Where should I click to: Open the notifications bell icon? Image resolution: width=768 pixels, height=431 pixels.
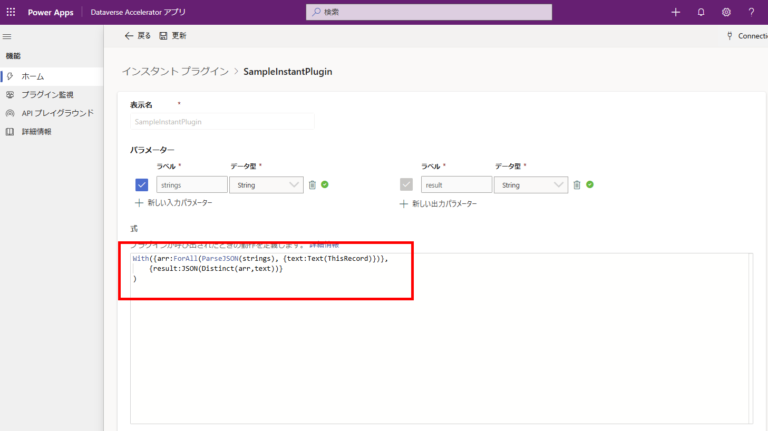click(700, 12)
